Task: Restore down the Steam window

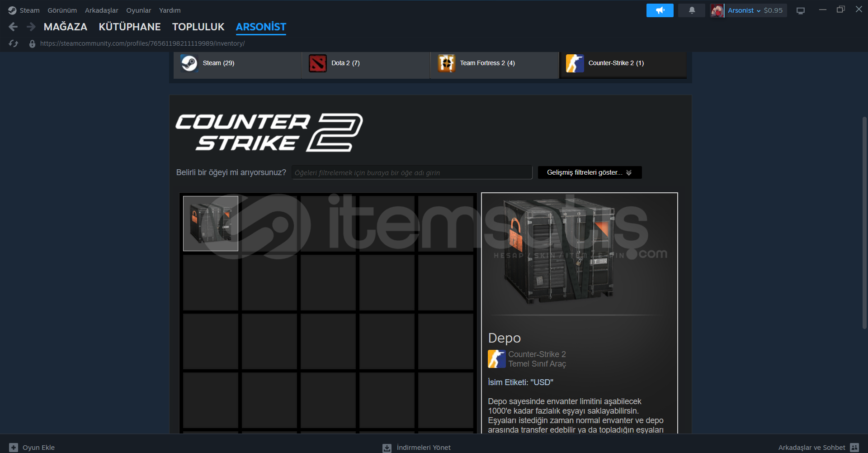Action: tap(841, 10)
